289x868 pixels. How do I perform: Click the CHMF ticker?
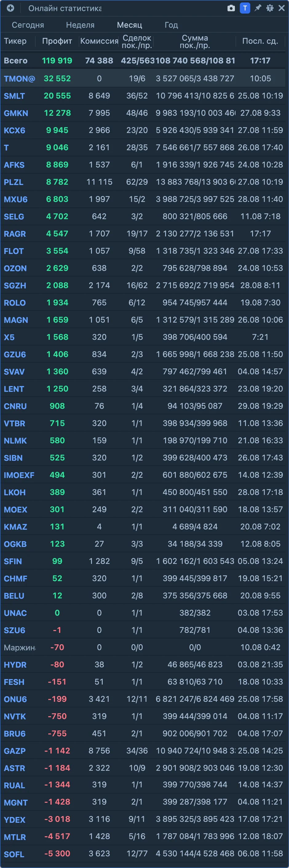[x=15, y=579]
